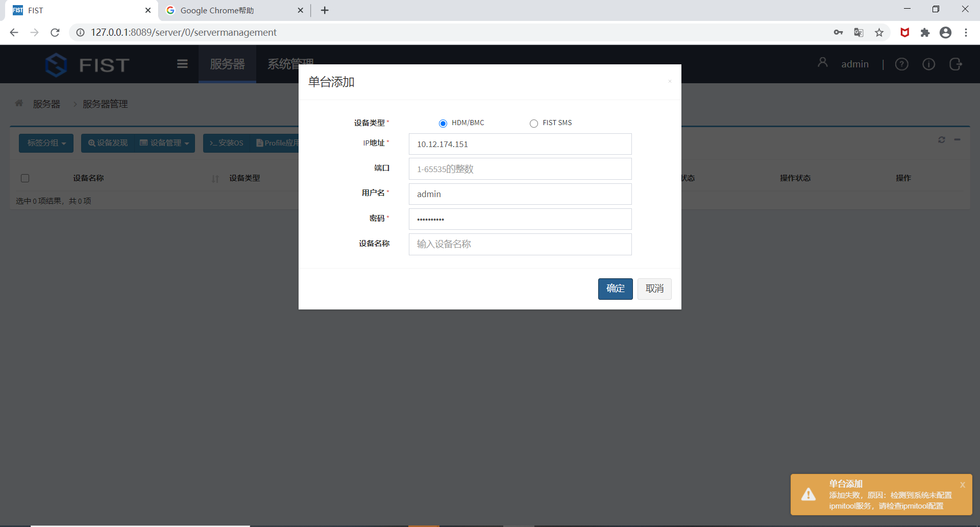Viewport: 980px width, 527px height.
Task: Click the logout icon in header
Action: (x=955, y=64)
